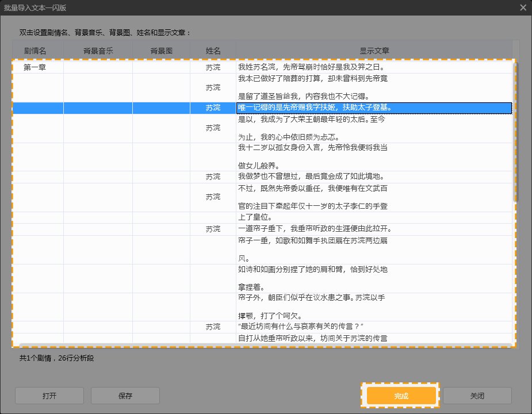Select the 剧情名 column header
Viewport: 532px width, 414px height.
35,51
